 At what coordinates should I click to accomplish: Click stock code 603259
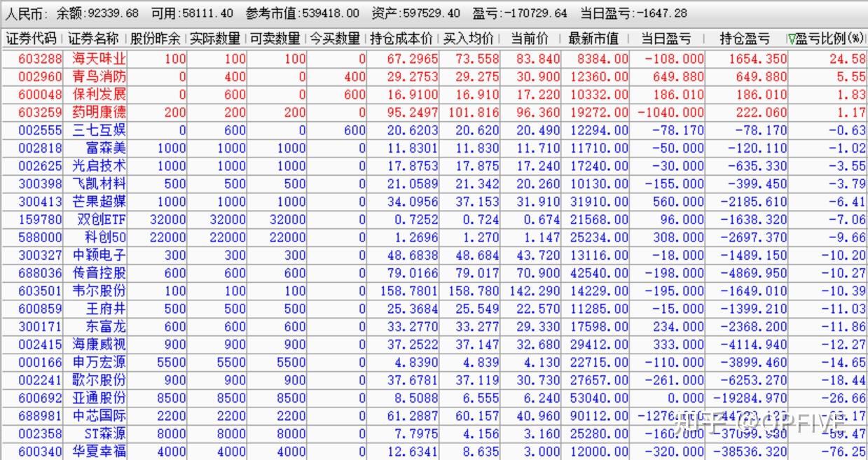[x=40, y=112]
